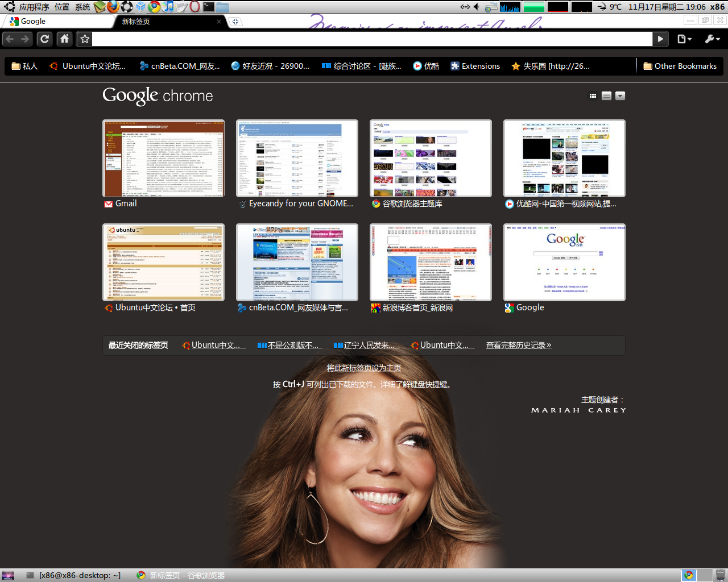Click the Go play arrow button
The height and width of the screenshot is (582, 728).
tap(660, 39)
